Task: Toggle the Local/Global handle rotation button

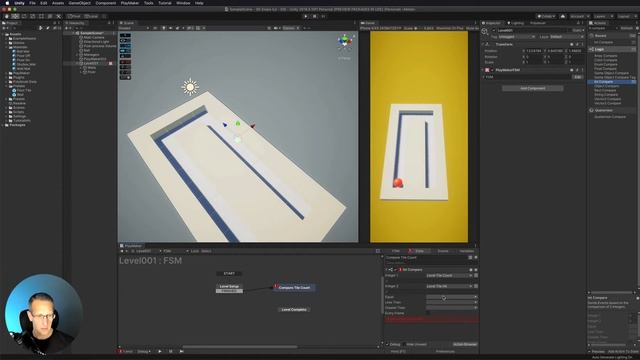Action: coord(91,16)
